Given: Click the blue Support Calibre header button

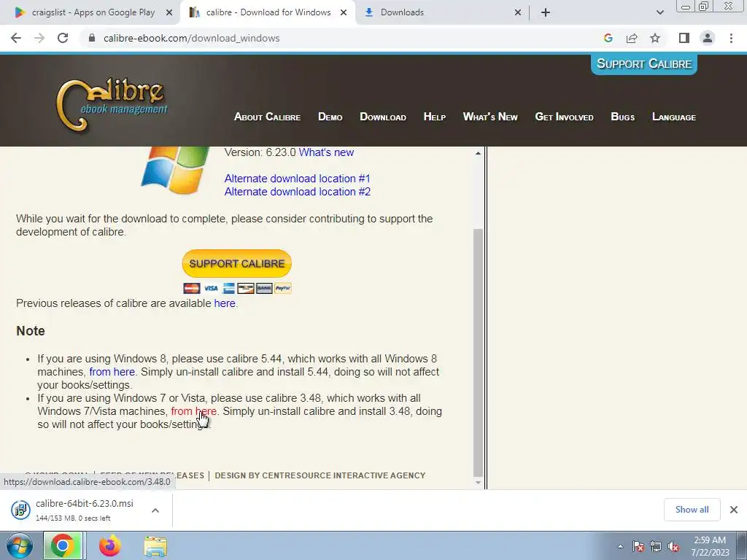Looking at the screenshot, I should point(643,64).
